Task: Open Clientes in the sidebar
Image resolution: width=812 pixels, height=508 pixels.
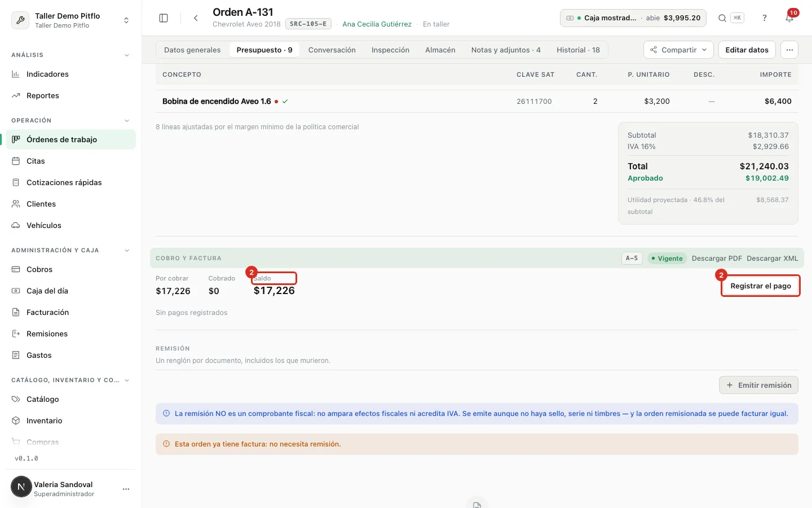Action: pos(70,204)
